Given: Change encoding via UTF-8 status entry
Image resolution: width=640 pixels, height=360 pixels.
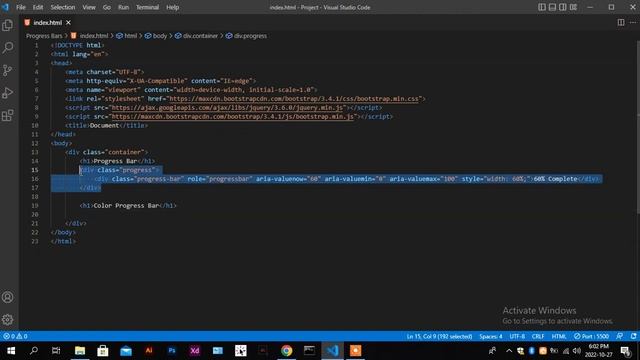Looking at the screenshot, I should tap(517, 336).
